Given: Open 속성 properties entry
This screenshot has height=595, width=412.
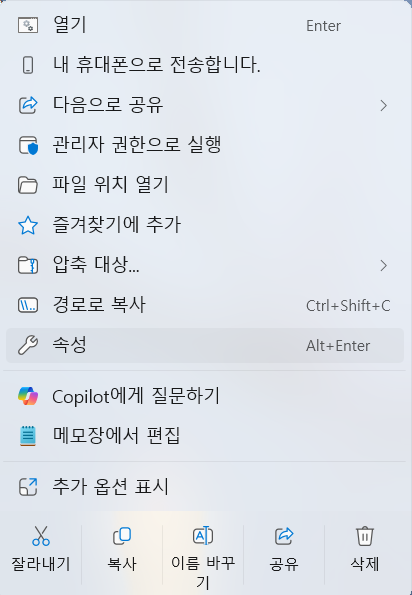Looking at the screenshot, I should (x=205, y=345).
